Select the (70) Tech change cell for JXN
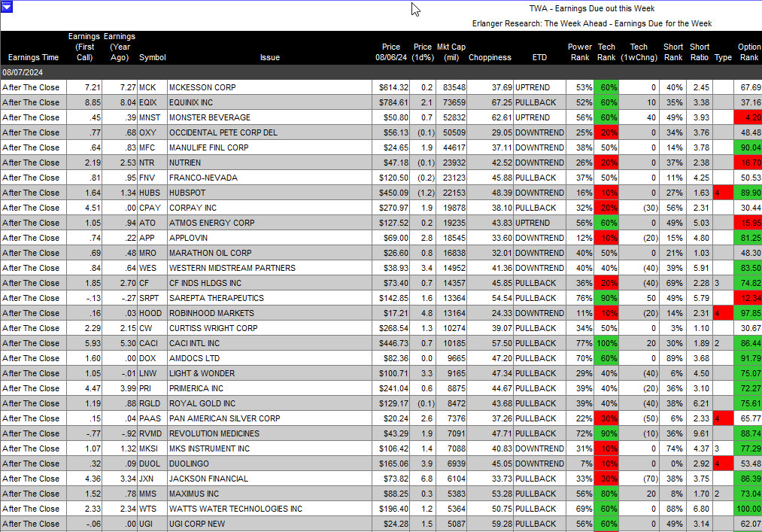This screenshot has height=532, width=762. pyautogui.click(x=639, y=479)
